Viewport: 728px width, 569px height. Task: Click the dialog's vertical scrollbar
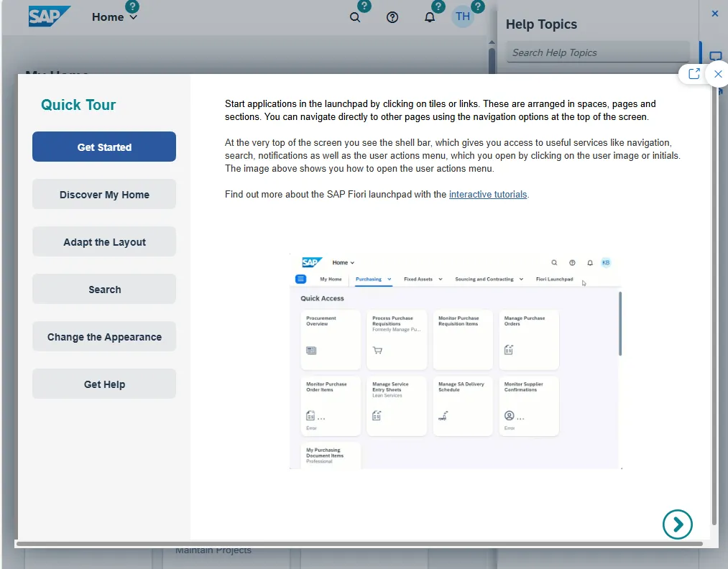tap(714, 306)
